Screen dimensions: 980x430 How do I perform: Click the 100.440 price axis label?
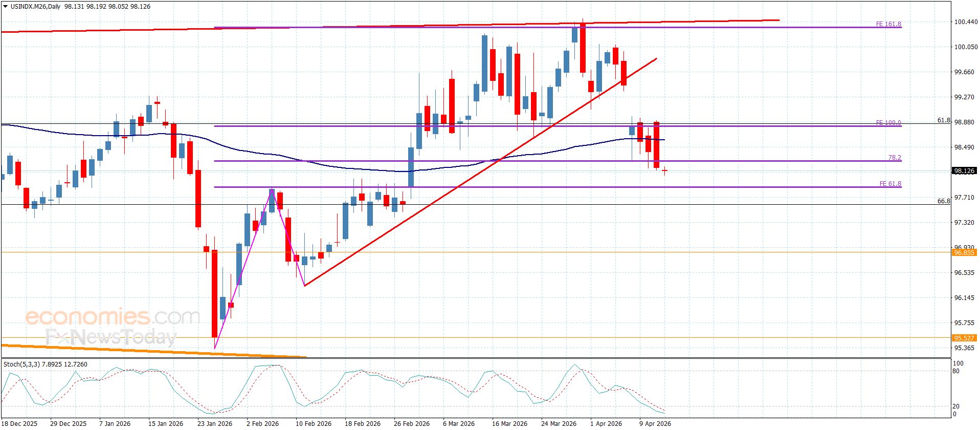[965, 22]
